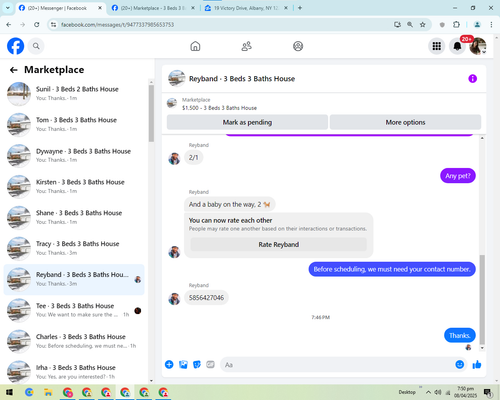Open the emoji picker smiley icon

[x=460, y=364]
